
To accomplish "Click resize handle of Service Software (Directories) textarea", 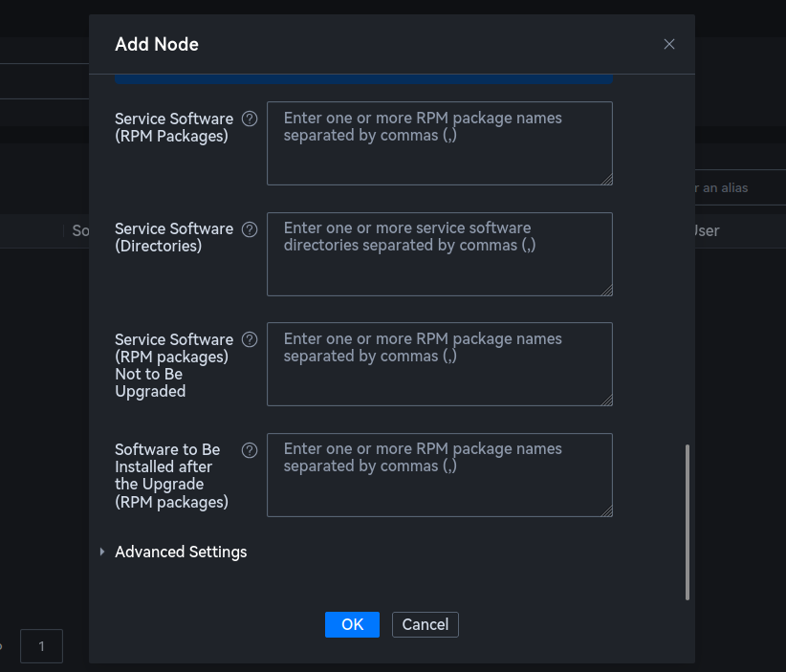I will coord(606,290).
